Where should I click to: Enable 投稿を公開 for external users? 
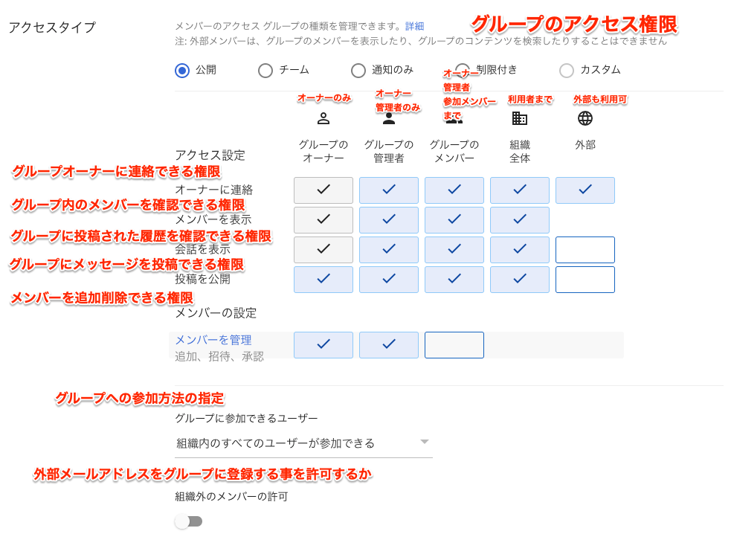(x=585, y=280)
